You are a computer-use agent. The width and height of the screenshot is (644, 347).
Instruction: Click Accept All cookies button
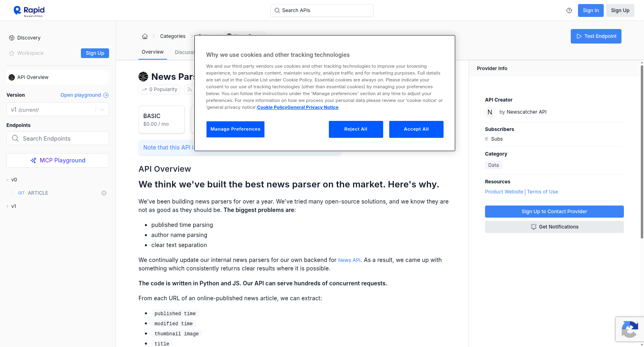click(416, 129)
